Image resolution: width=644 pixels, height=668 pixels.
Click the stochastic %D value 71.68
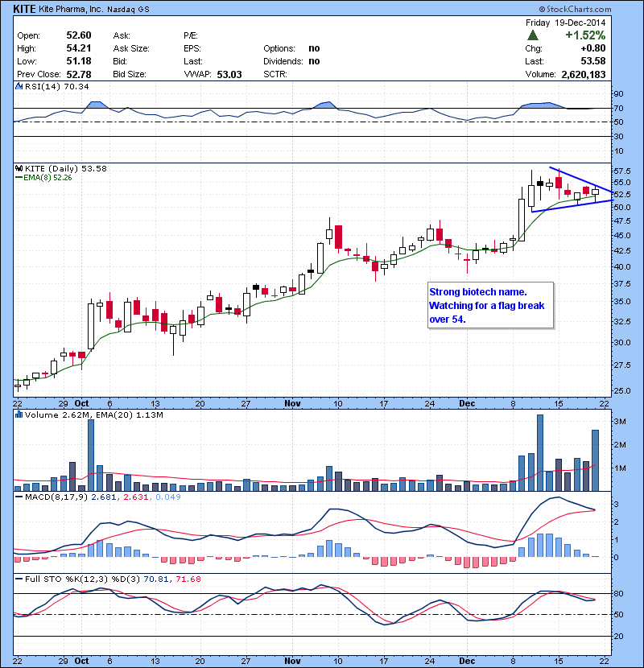click(188, 579)
